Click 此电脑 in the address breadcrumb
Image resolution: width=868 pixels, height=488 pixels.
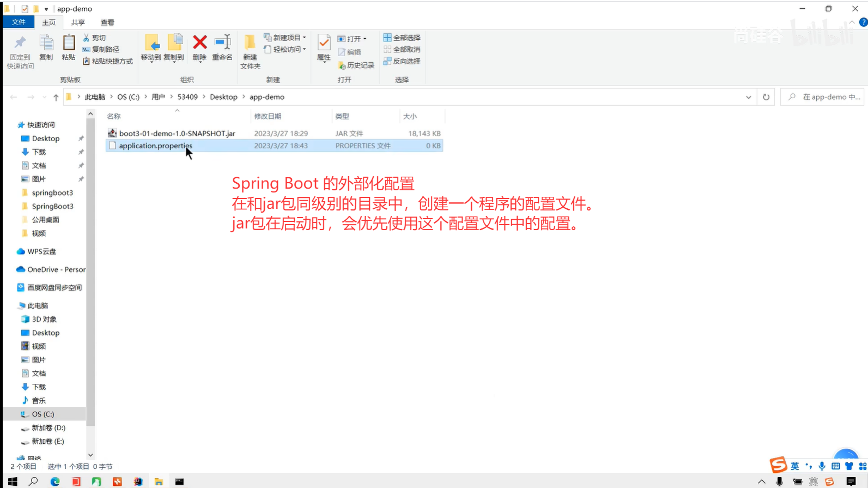pos(95,97)
